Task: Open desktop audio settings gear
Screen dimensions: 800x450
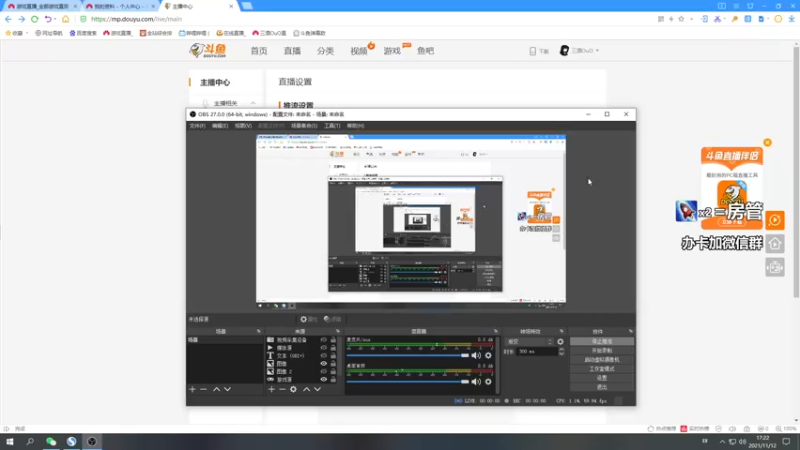Action: 488,382
